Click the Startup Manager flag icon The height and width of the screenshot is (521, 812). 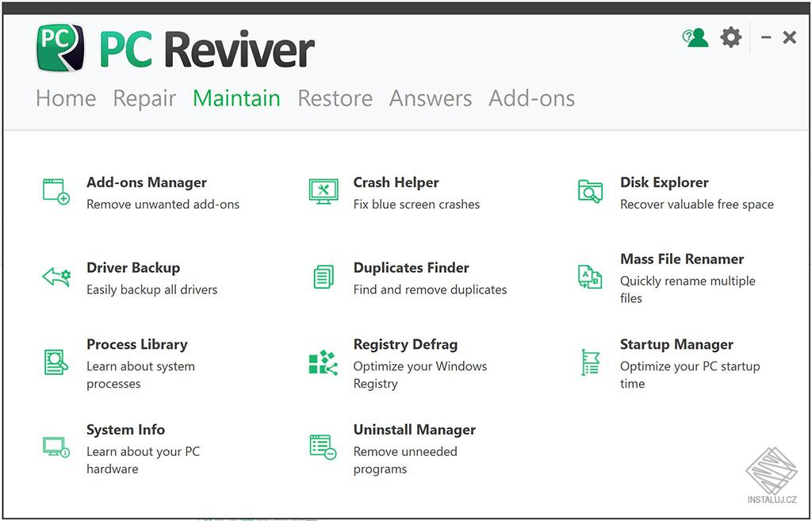590,362
